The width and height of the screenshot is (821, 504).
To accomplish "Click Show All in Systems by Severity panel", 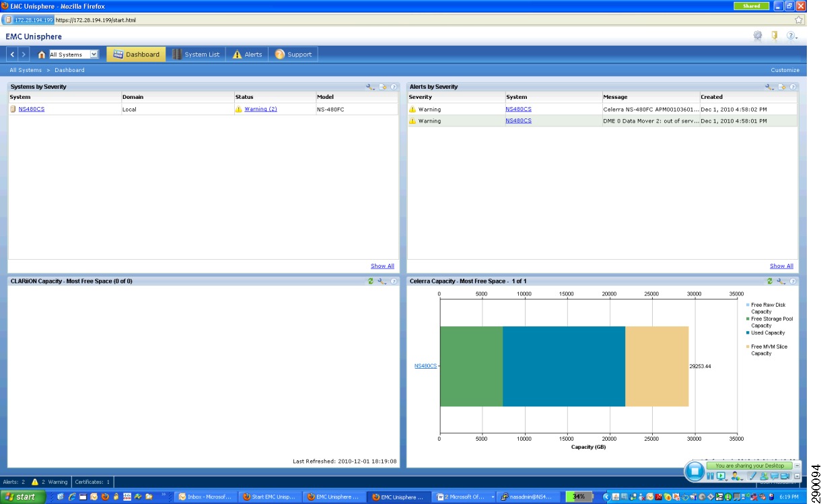I will 382,266.
